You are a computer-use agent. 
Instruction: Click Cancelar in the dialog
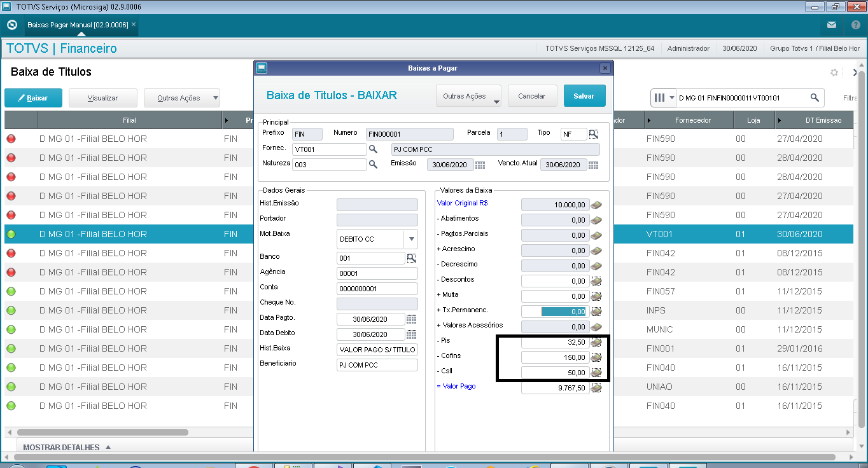pyautogui.click(x=532, y=96)
